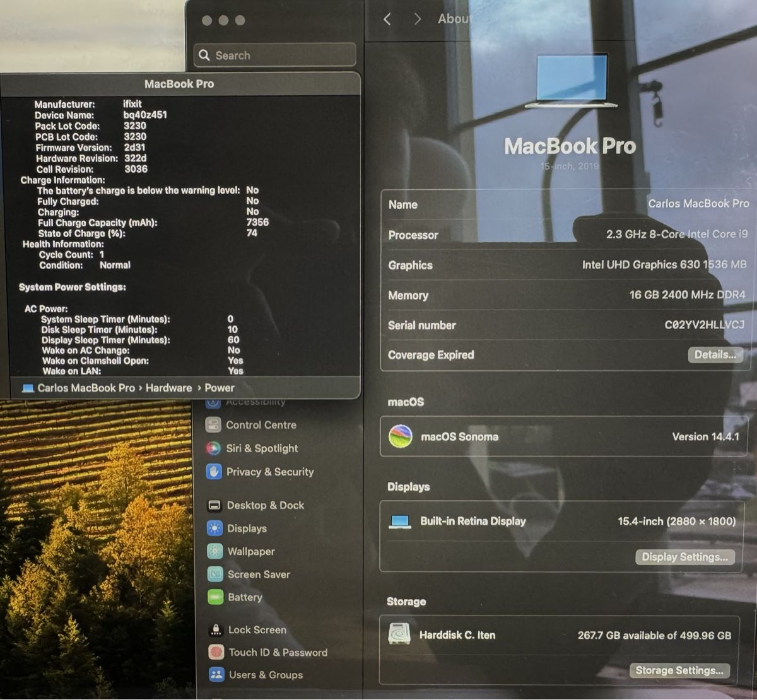This screenshot has height=700, width=757.
Task: Click the MacBook Pro laptop image
Action: coord(571,81)
